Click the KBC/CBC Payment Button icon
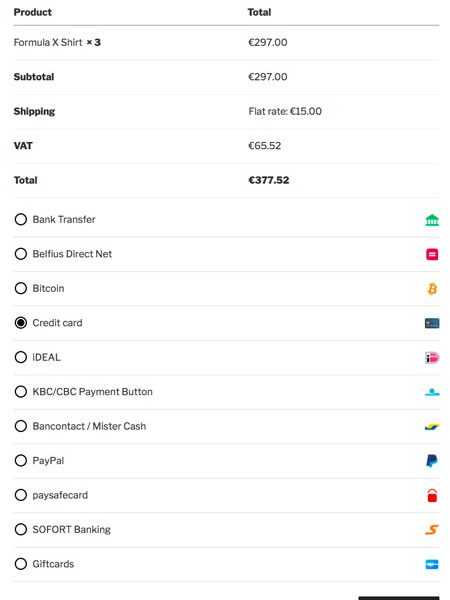 tap(432, 392)
